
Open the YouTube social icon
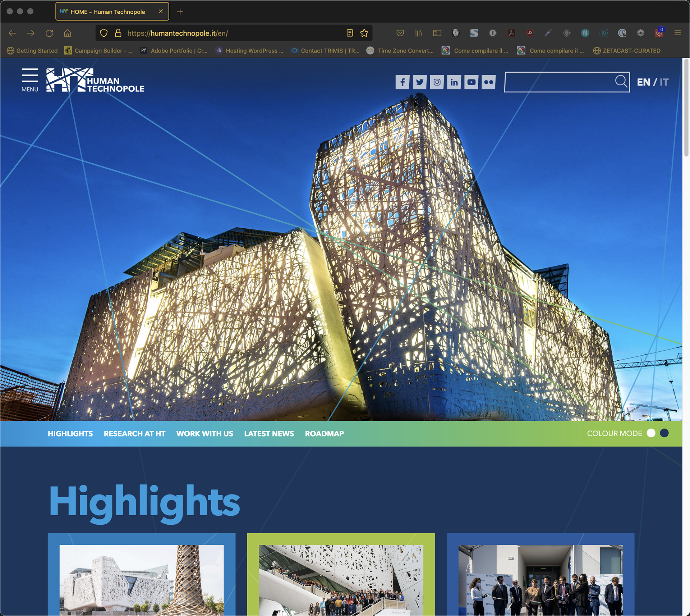471,82
